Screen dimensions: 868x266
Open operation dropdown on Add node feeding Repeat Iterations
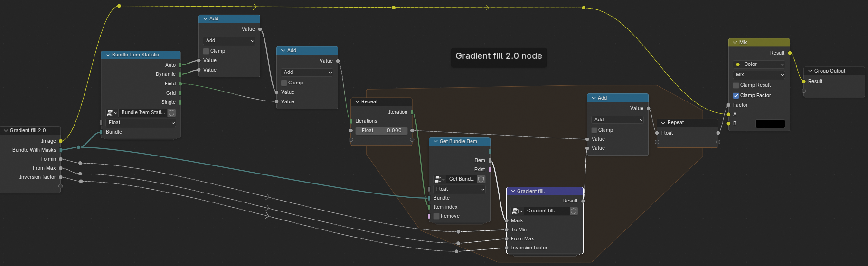[307, 73]
